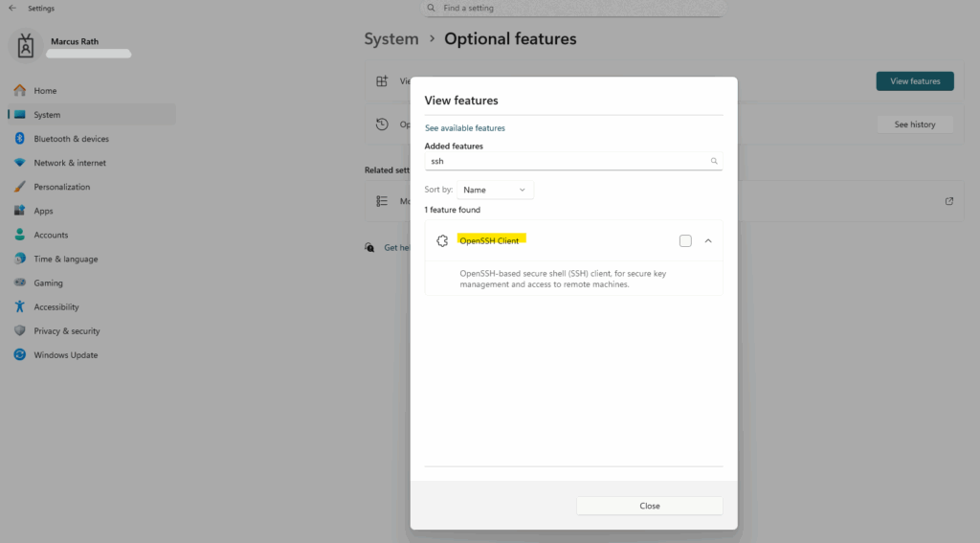Select Privacy & security shield icon
This screenshot has height=543, width=980.
click(20, 330)
